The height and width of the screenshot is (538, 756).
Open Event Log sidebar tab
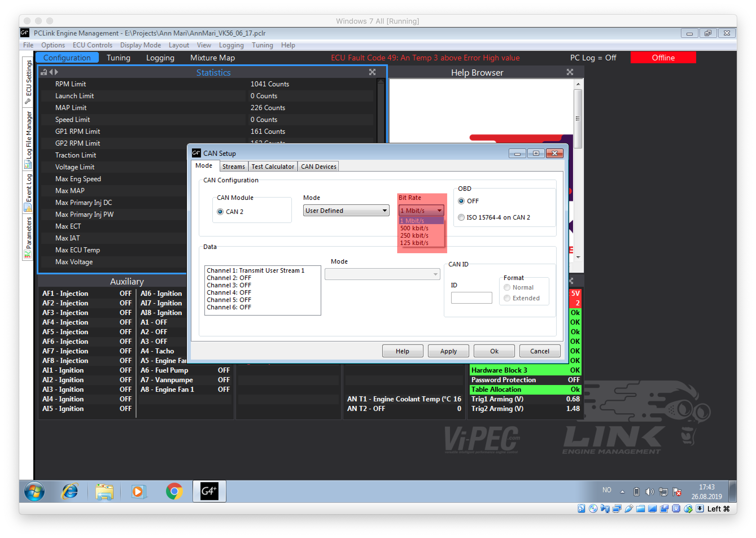click(x=28, y=192)
